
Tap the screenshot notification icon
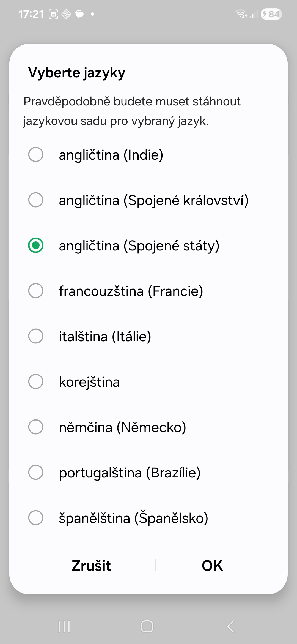[53, 14]
